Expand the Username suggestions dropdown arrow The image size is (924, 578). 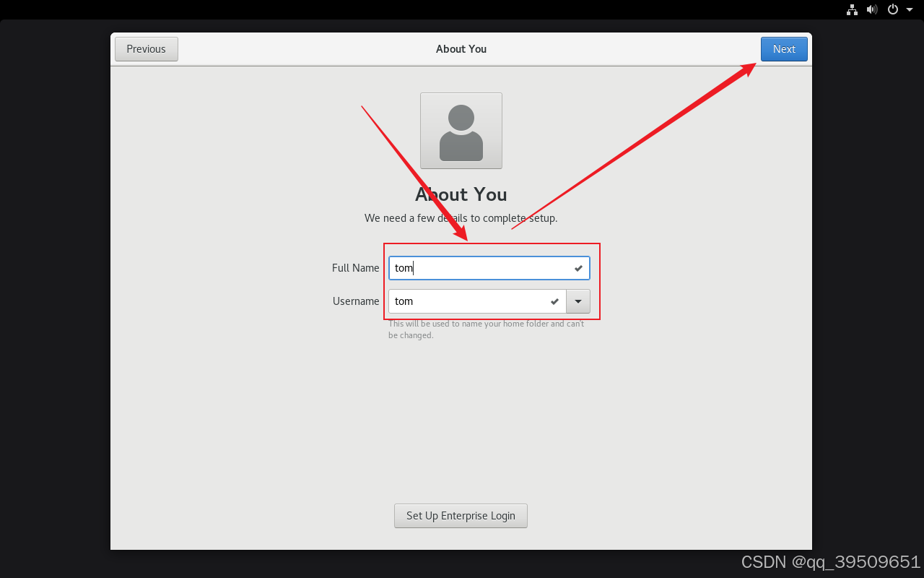578,301
